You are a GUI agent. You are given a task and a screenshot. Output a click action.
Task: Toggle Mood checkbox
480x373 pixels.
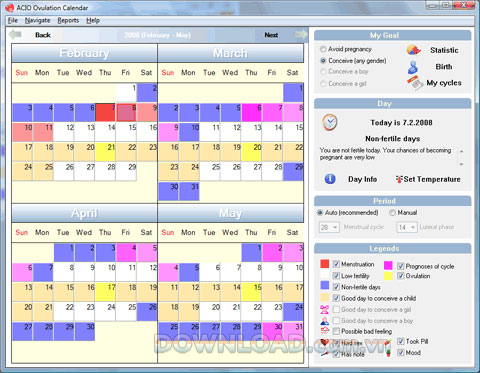[x=401, y=353]
